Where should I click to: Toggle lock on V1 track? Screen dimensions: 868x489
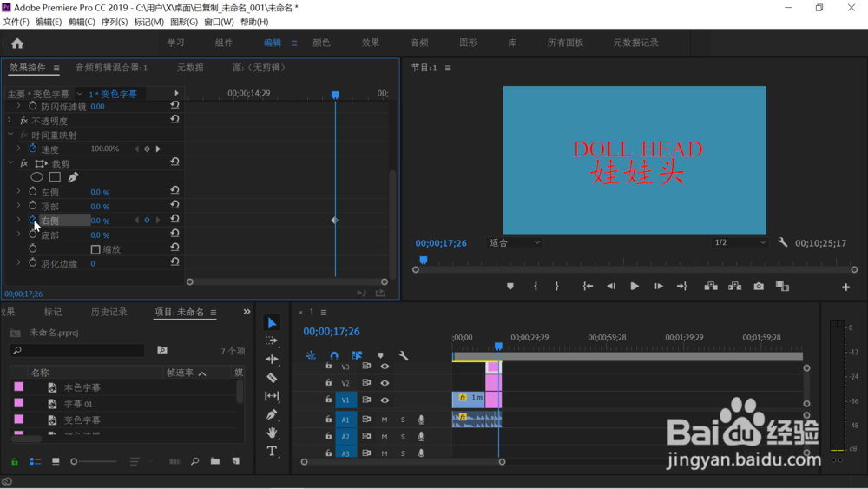coord(328,400)
